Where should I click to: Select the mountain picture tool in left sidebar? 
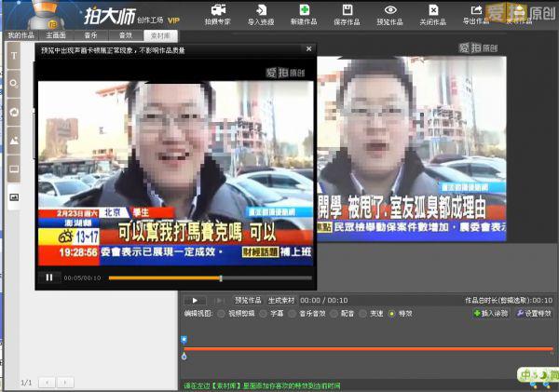14,141
